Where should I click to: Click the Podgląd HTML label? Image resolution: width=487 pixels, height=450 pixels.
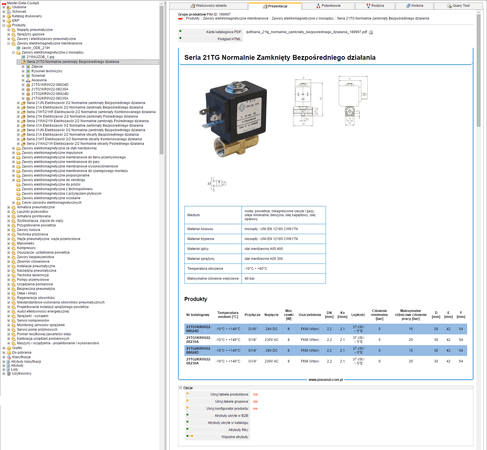click(x=229, y=39)
